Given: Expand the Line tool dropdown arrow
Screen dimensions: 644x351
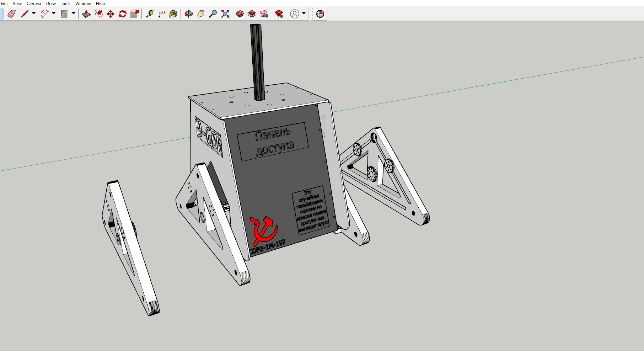Looking at the screenshot, I should 34,14.
